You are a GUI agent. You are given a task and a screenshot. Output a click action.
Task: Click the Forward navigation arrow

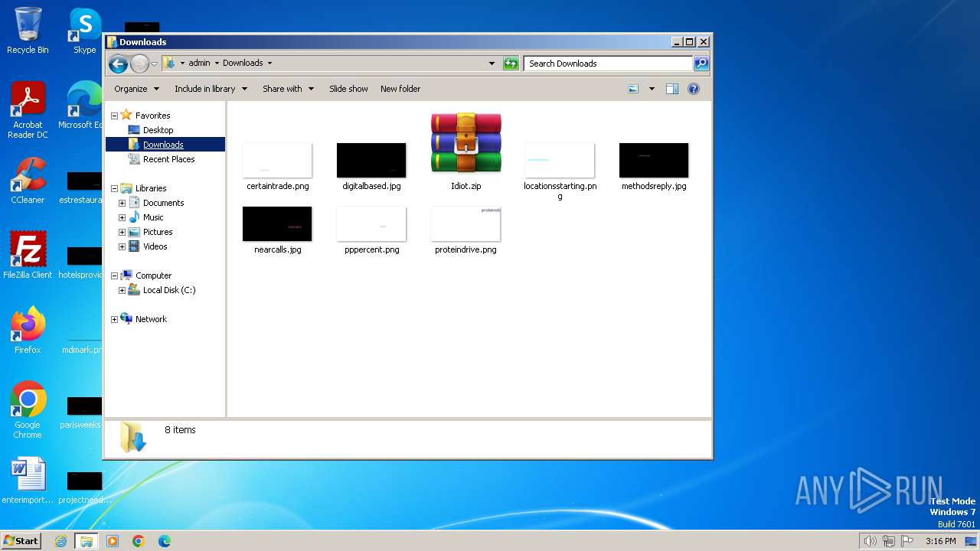(x=139, y=64)
